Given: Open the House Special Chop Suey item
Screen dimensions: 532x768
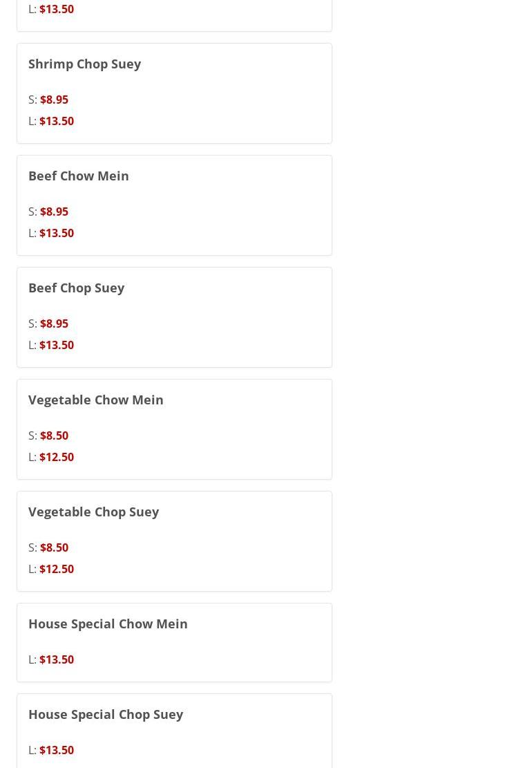Looking at the screenshot, I should [x=105, y=714].
